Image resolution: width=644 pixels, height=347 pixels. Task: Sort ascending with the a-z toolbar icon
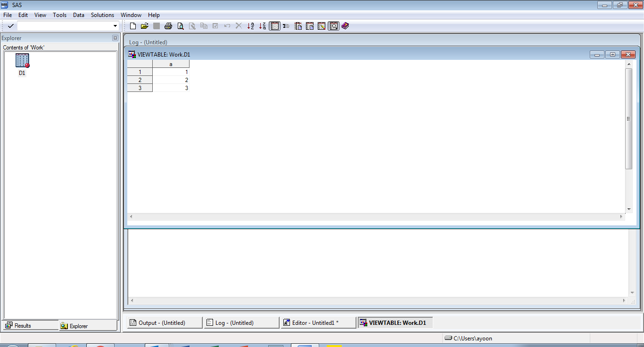(x=251, y=26)
